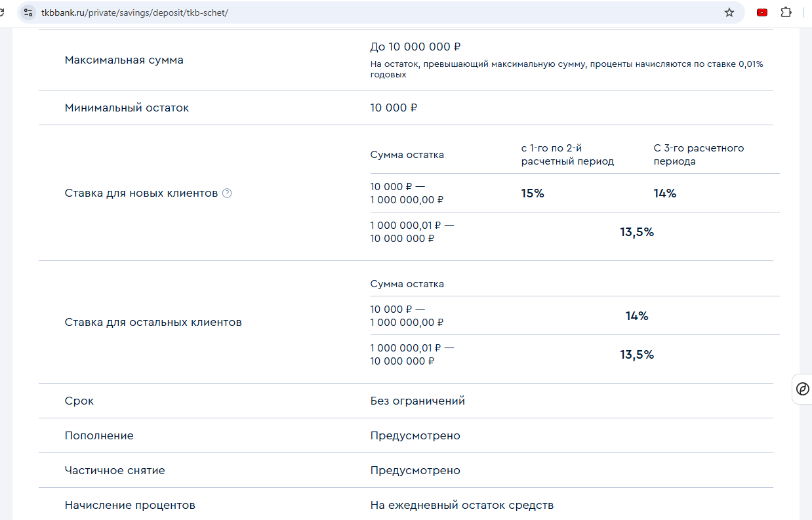Click the Частичное снятие row label
The image size is (812, 520).
[115, 470]
